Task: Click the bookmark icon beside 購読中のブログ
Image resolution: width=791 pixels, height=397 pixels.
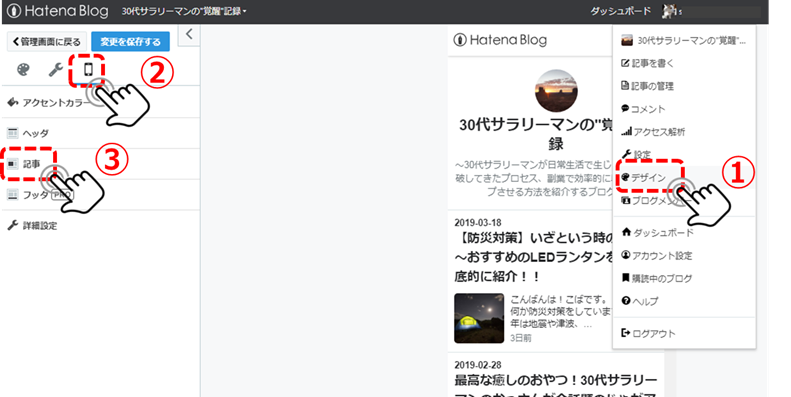Action: pyautogui.click(x=626, y=278)
